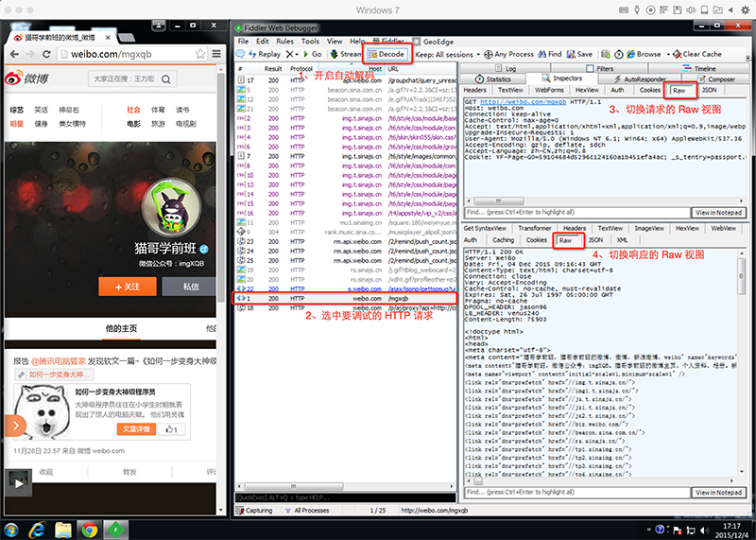
Task: Switch to the AutoResponder tab
Action: coord(640,79)
